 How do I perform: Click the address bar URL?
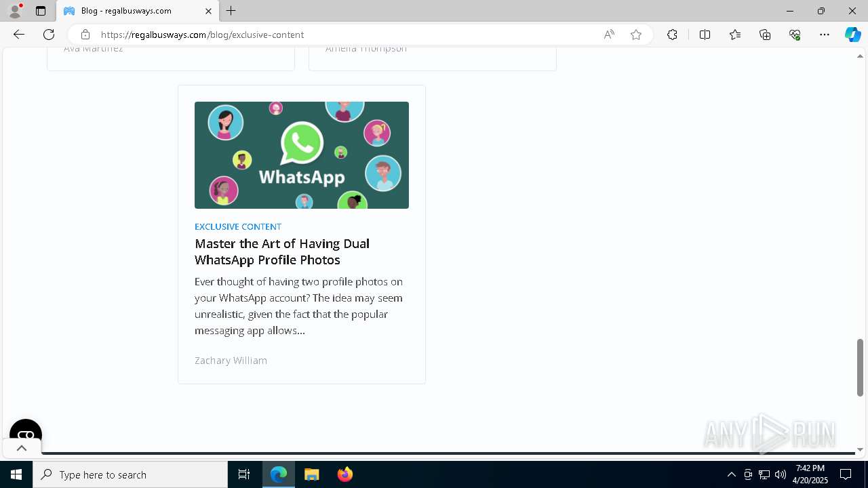tap(202, 35)
